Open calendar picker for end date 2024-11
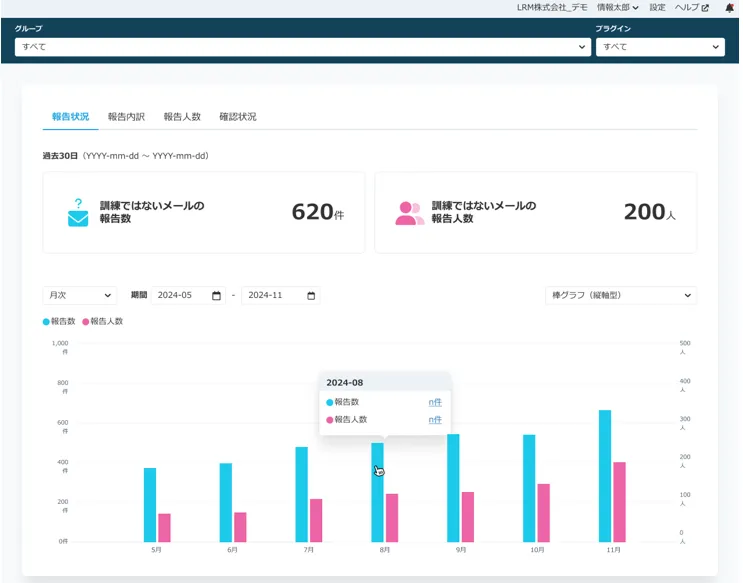Image resolution: width=743 pixels, height=583 pixels. 311,296
